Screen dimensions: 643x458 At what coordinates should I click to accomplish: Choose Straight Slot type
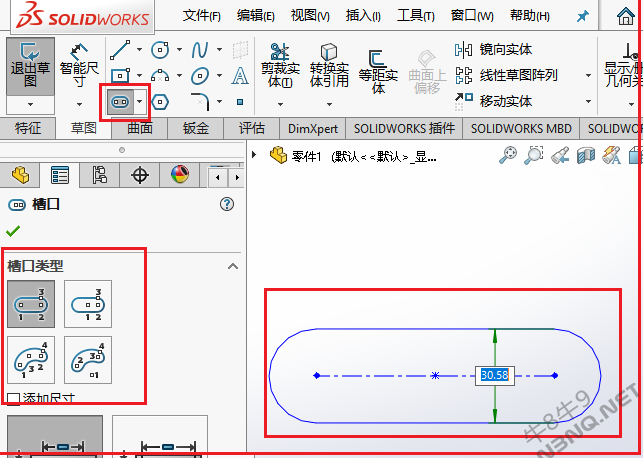coord(31,304)
